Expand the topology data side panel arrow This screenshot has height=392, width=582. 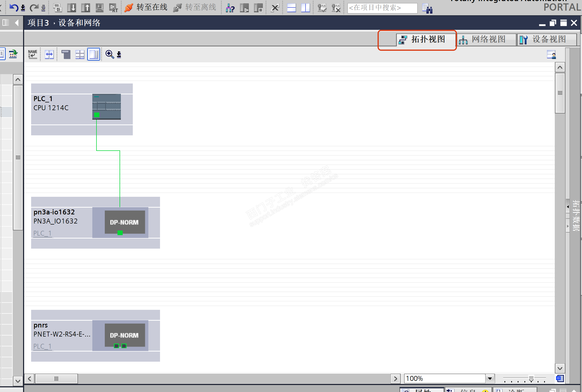[x=568, y=207]
